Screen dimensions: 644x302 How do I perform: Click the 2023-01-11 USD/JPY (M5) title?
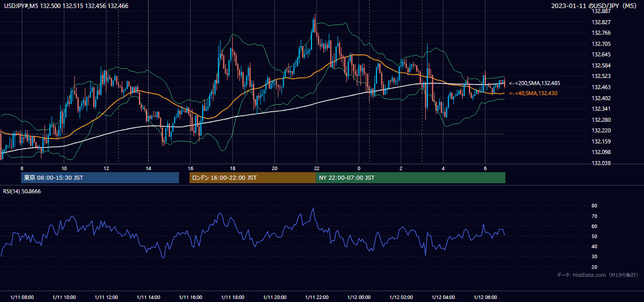tap(595, 6)
